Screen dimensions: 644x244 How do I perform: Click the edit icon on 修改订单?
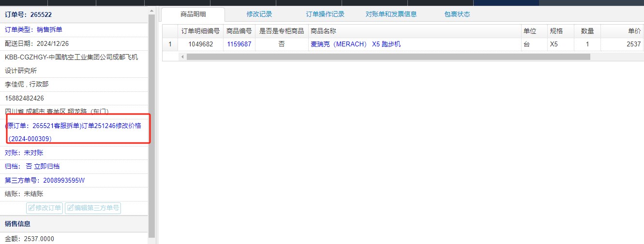pos(31,208)
